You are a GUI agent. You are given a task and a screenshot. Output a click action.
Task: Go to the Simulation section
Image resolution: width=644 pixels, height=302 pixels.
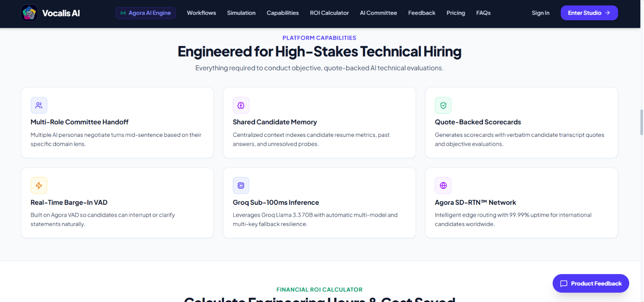[x=241, y=13]
